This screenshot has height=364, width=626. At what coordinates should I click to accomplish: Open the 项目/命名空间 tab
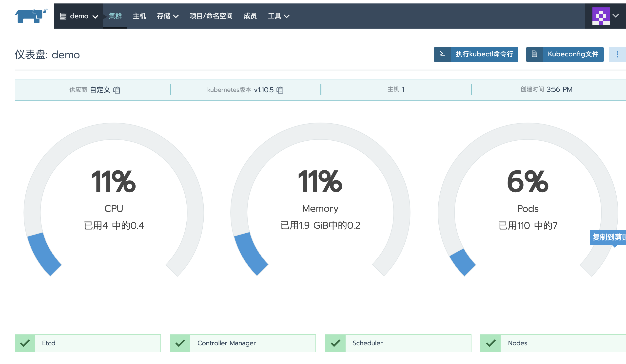(x=211, y=16)
